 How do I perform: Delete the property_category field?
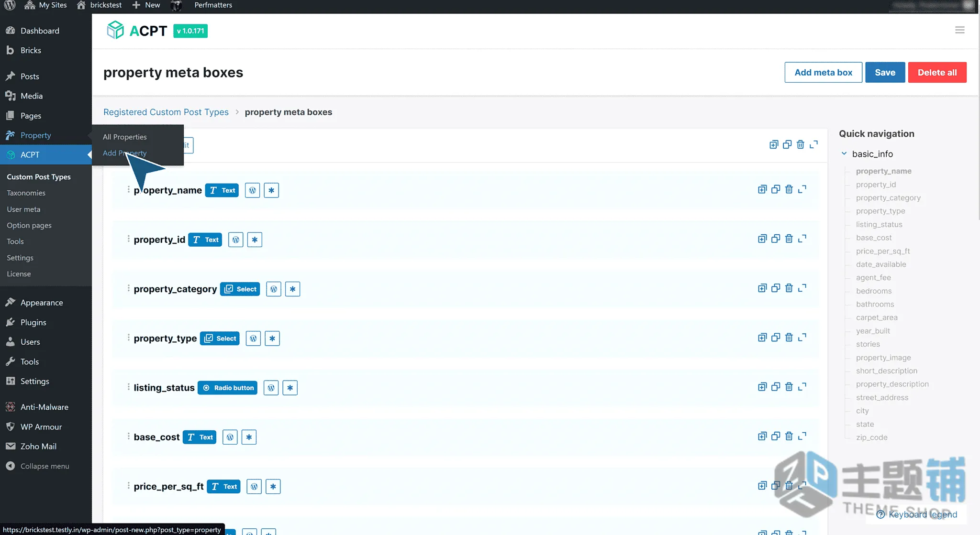pos(789,288)
